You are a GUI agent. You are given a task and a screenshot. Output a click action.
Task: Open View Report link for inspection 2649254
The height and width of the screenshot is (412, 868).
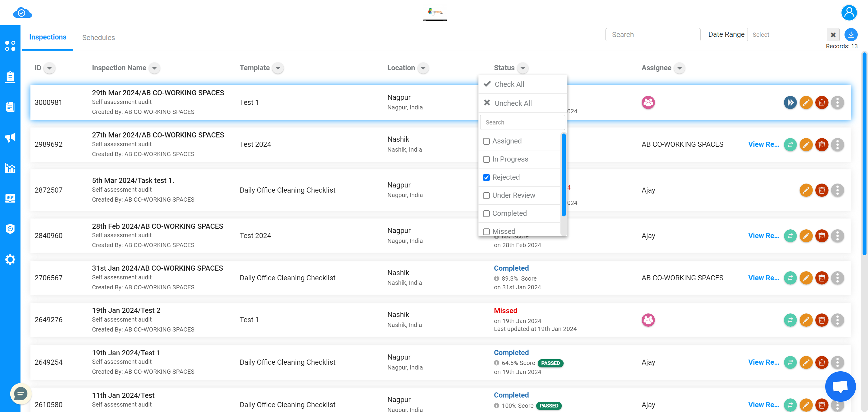click(x=763, y=363)
